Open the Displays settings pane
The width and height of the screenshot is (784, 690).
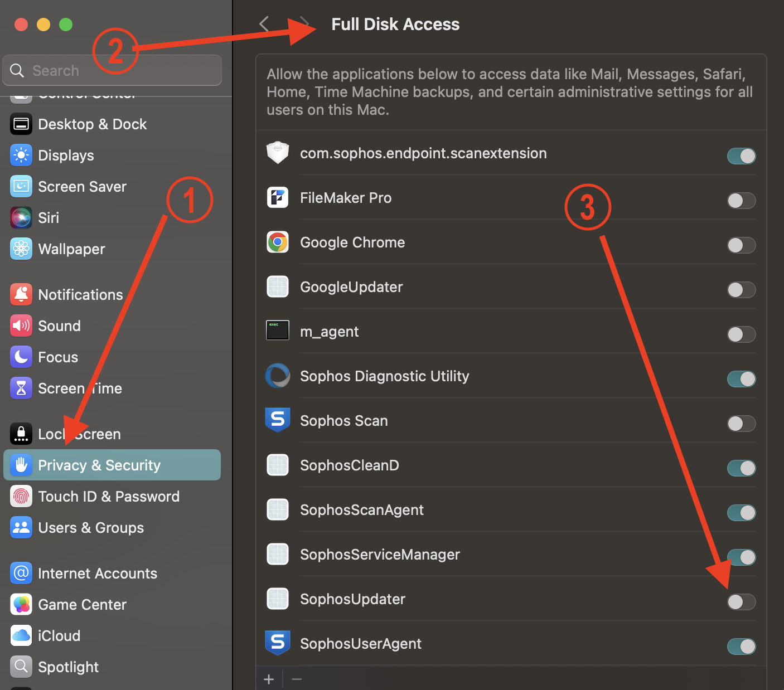(112, 156)
